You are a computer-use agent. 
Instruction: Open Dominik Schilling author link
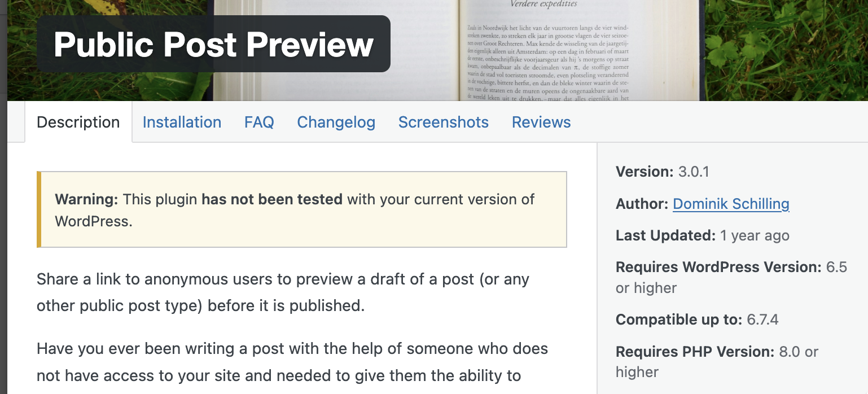731,204
